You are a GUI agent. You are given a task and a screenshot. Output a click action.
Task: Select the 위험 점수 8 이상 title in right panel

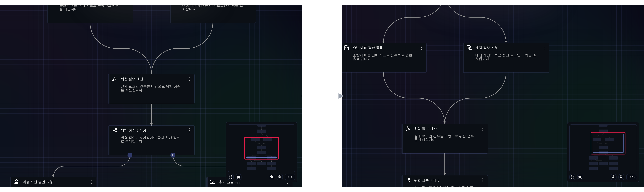pos(427,180)
